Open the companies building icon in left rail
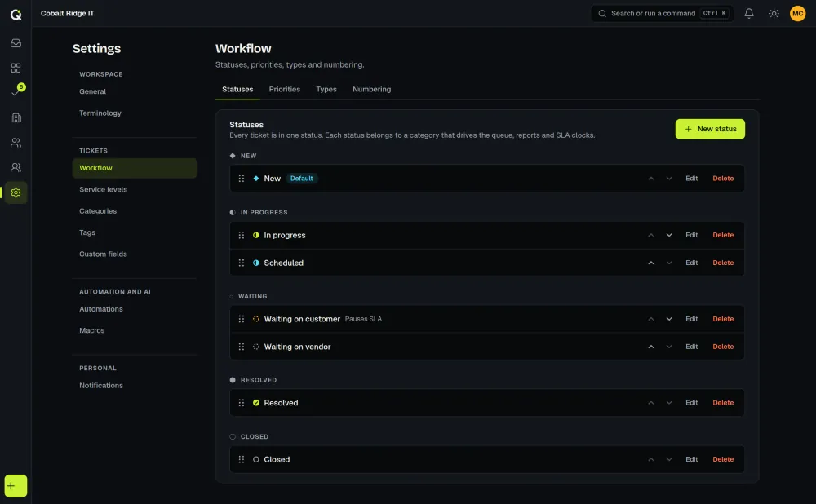The image size is (816, 504). click(16, 117)
